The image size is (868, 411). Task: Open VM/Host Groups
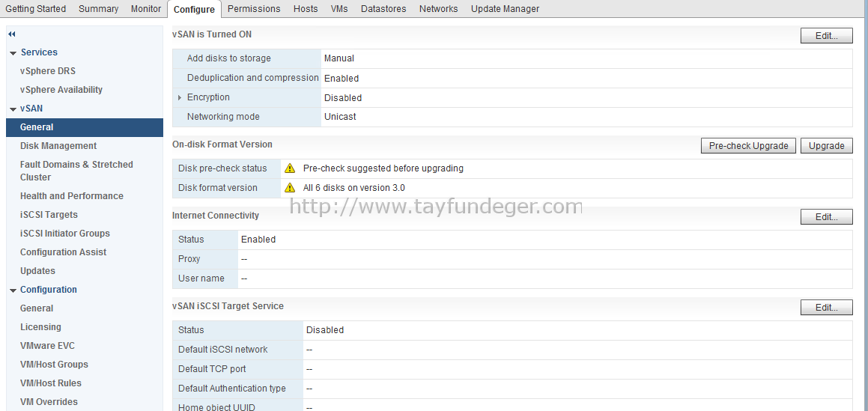(54, 365)
